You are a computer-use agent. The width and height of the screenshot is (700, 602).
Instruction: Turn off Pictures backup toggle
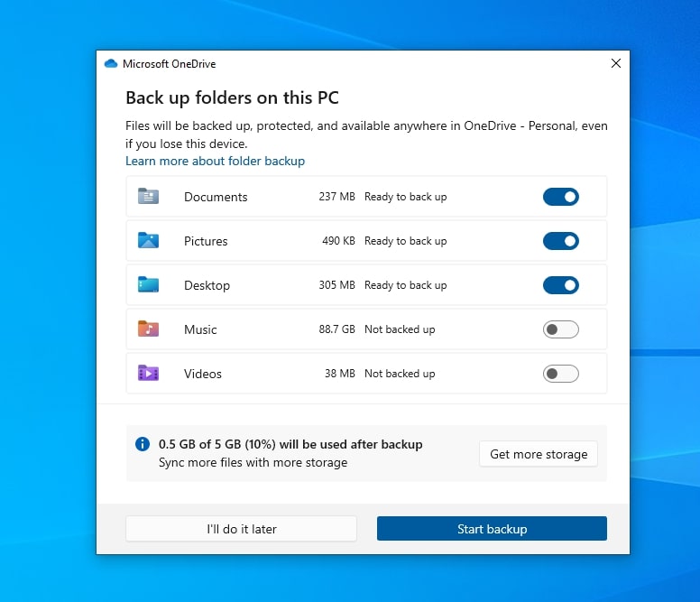click(x=561, y=241)
